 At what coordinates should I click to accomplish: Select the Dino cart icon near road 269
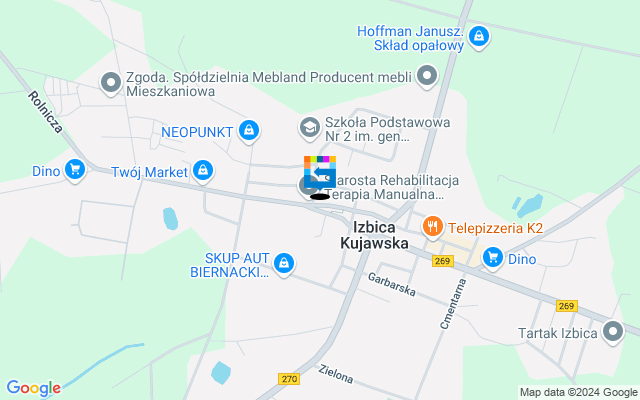(x=493, y=258)
